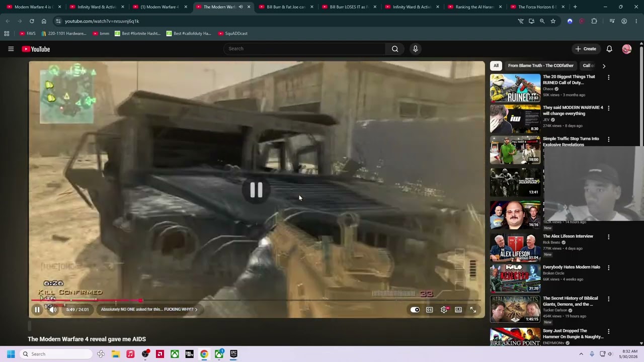This screenshot has width=644, height=362.
Task: Select 'From Blame Truth - The CODfather' chip
Action: click(x=541, y=65)
